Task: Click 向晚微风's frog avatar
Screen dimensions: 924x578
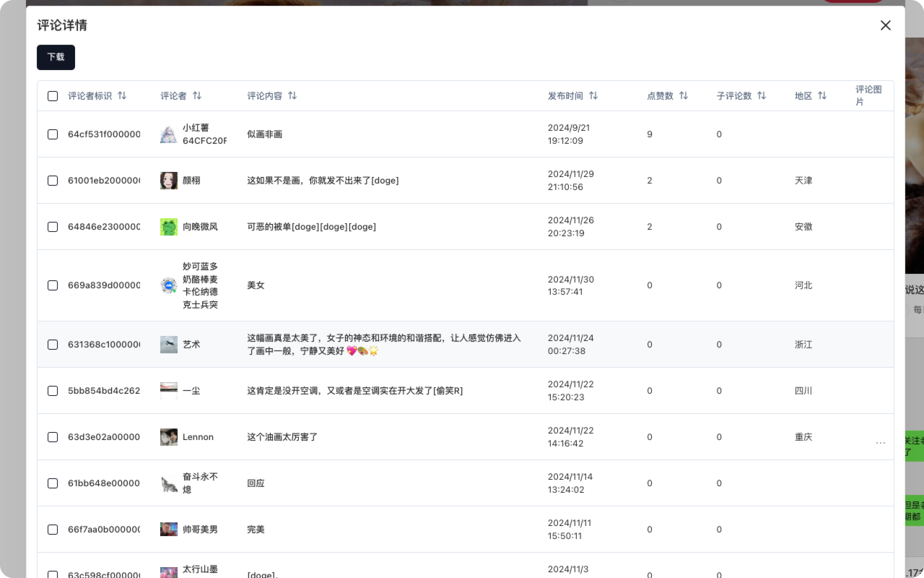Action: coord(168,226)
